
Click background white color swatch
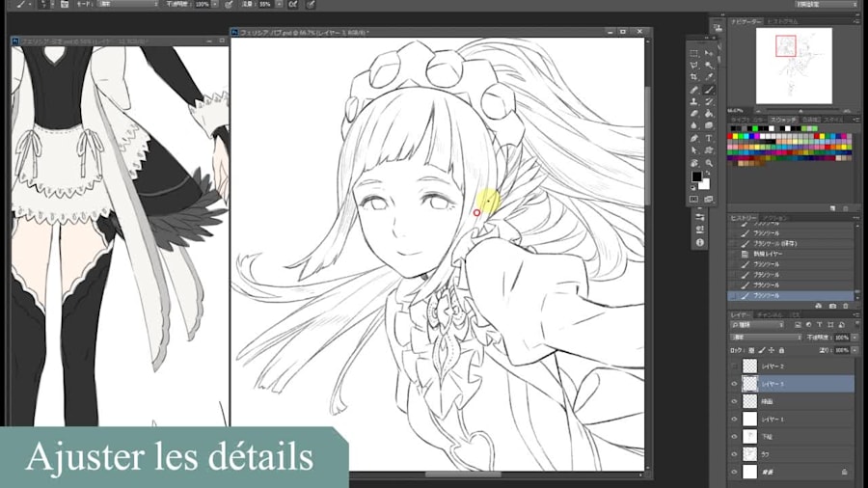[704, 184]
